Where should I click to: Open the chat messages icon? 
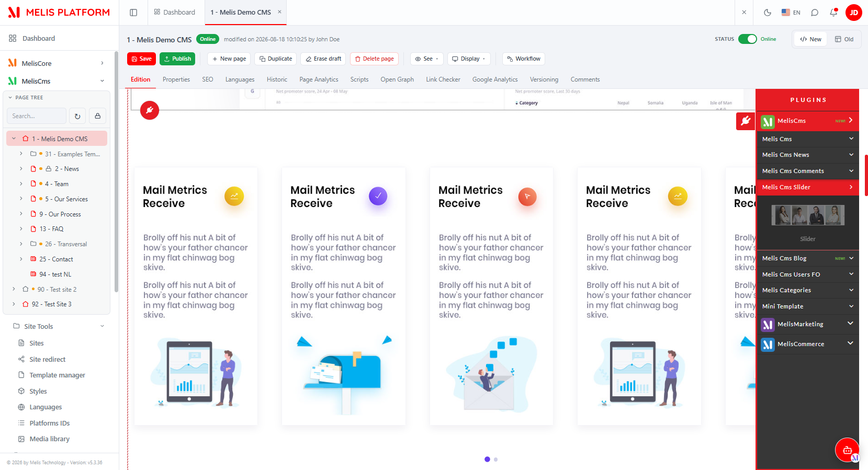(x=815, y=13)
